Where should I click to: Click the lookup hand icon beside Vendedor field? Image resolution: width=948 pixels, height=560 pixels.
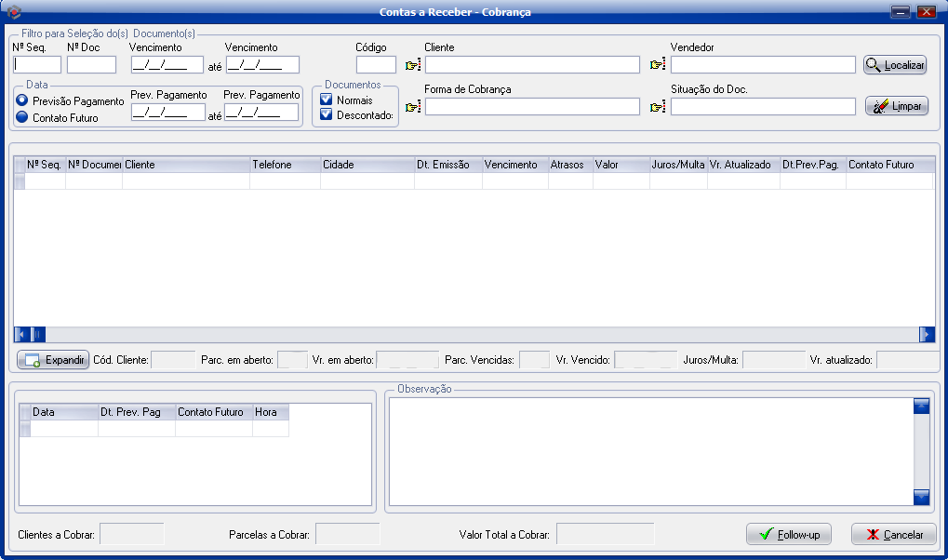[x=659, y=65]
